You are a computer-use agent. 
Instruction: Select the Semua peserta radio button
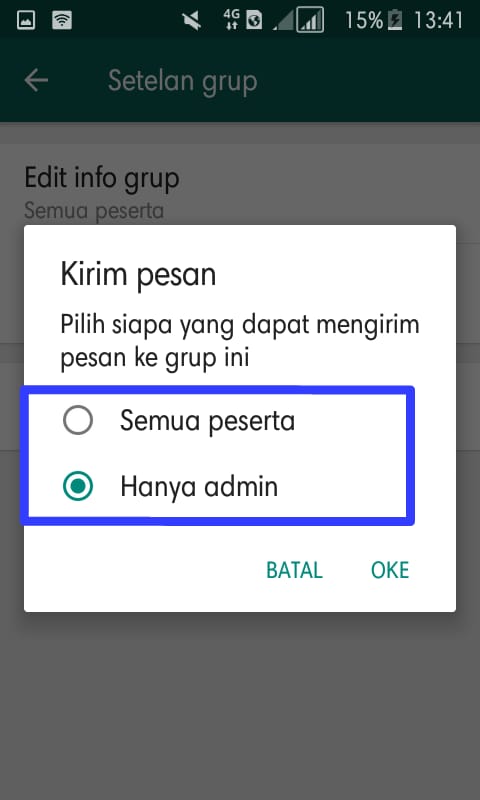pyautogui.click(x=78, y=420)
